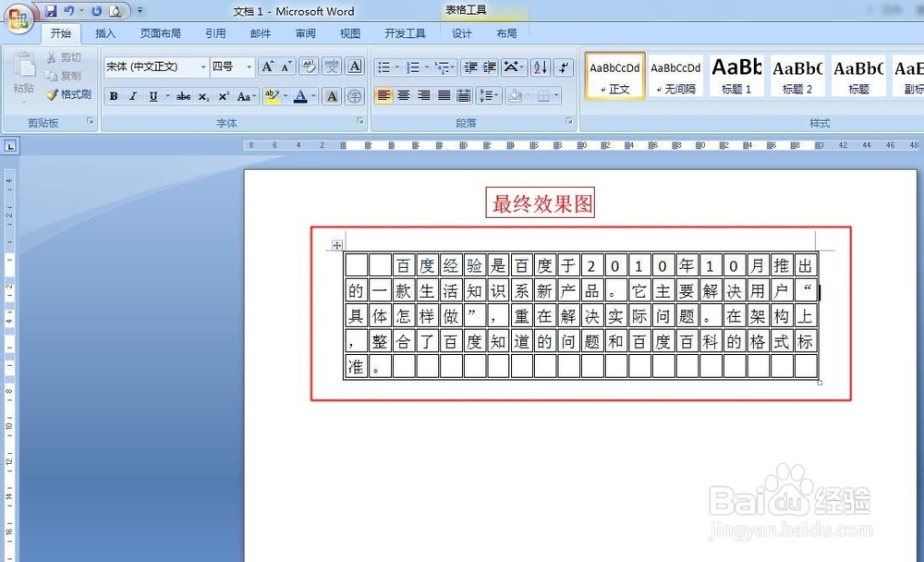Open the Asian Layout tool
This screenshot has width=924, height=562.
click(x=513, y=67)
